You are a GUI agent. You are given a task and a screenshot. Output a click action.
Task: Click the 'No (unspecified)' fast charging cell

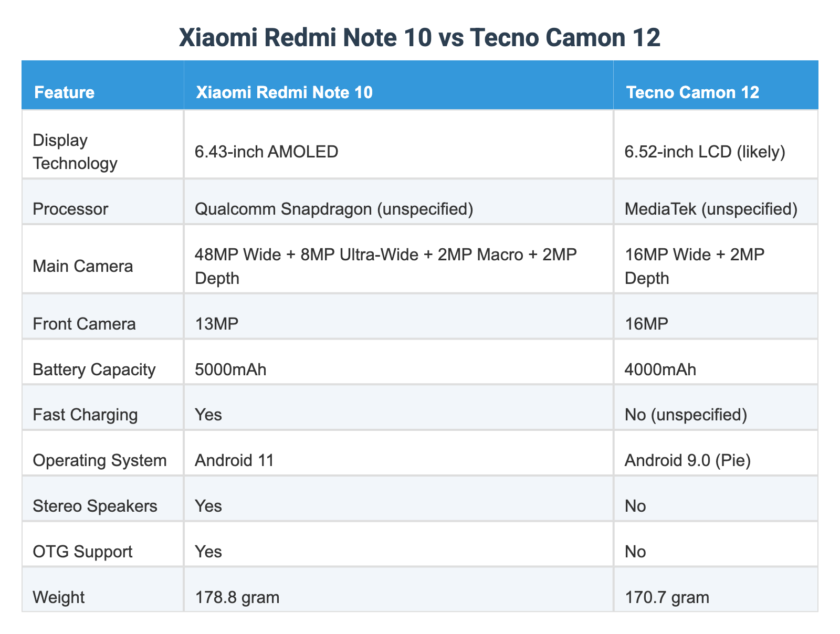click(x=686, y=415)
